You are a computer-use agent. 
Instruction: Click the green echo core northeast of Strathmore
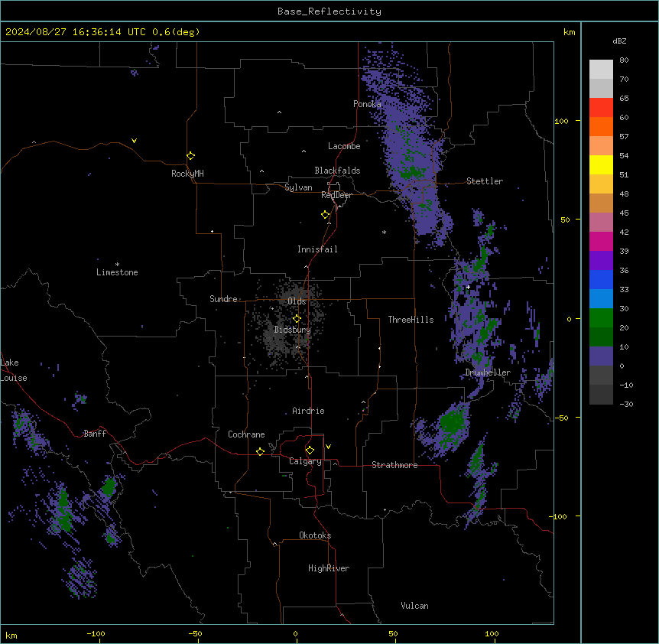[x=453, y=421]
